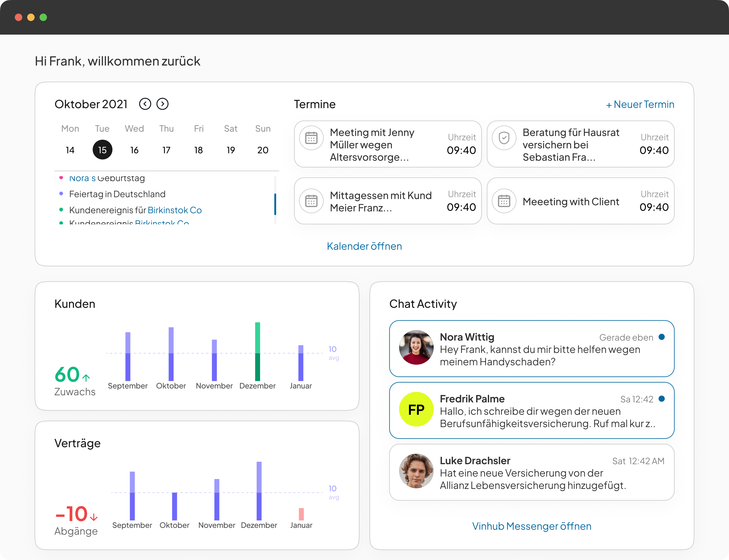
Task: Click the selected day 15
Action: click(102, 150)
